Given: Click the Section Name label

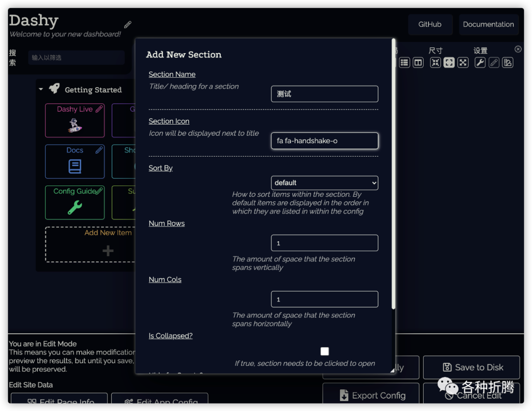Looking at the screenshot, I should (172, 74).
